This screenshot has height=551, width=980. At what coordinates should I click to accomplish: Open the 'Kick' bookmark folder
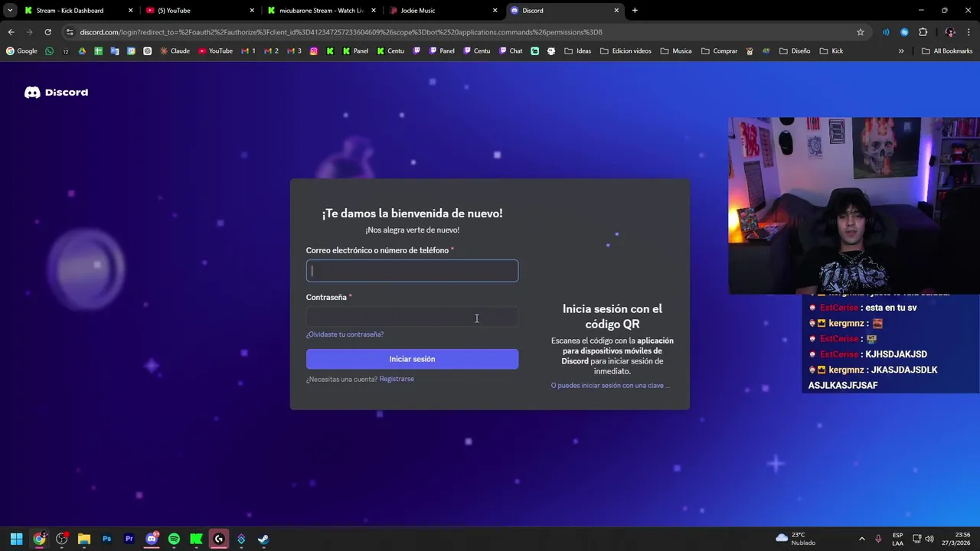tap(831, 51)
